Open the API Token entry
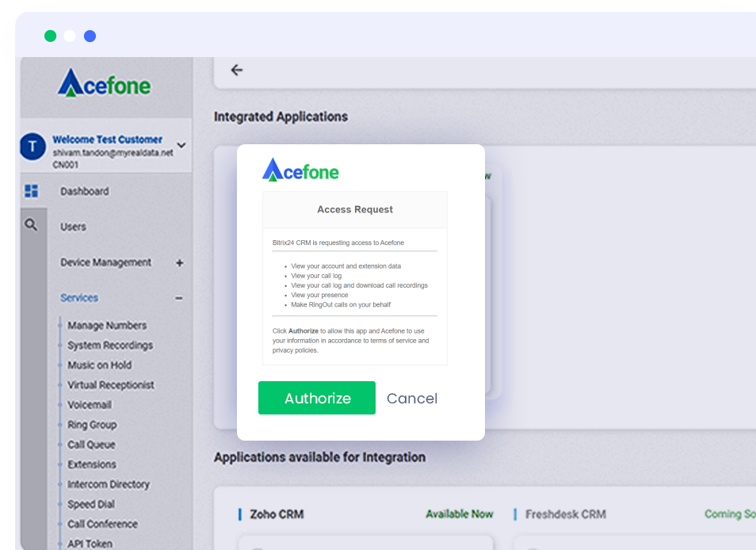 pos(90,544)
